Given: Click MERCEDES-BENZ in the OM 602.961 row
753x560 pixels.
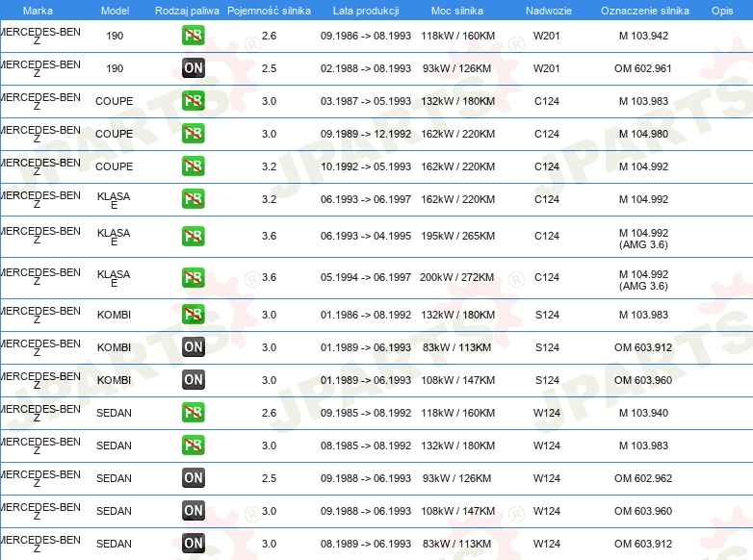Looking at the screenshot, I should [40, 68].
